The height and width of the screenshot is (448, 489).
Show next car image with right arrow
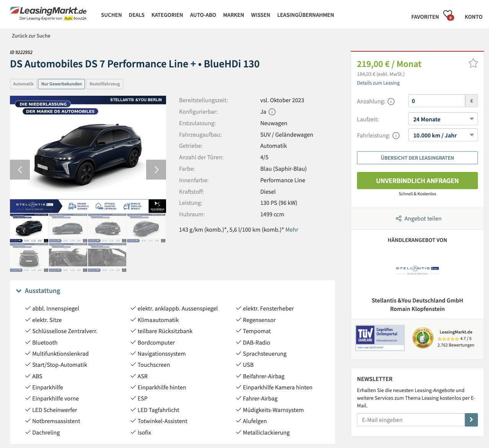pos(156,170)
